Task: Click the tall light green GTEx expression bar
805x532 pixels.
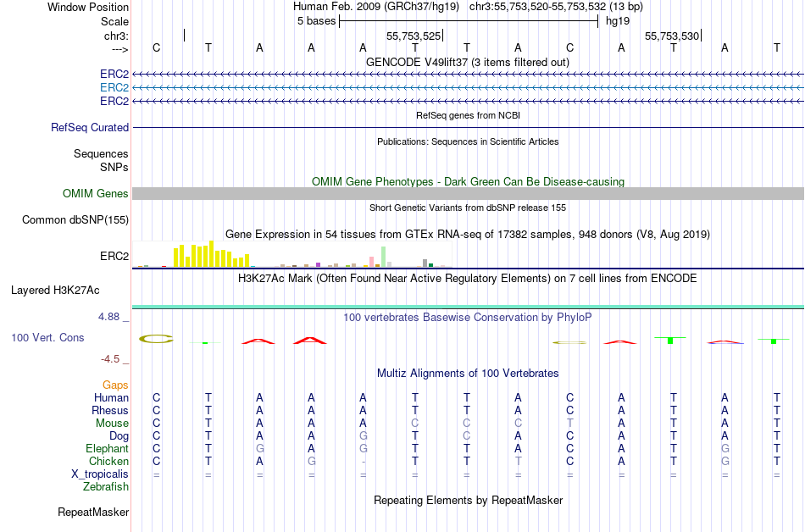Action: 384,257
